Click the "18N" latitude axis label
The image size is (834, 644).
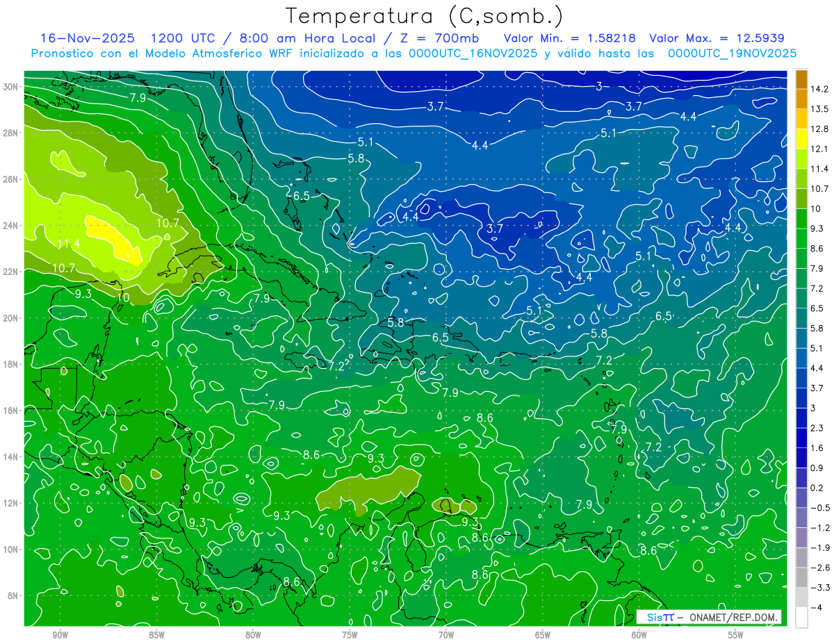[x=10, y=365]
